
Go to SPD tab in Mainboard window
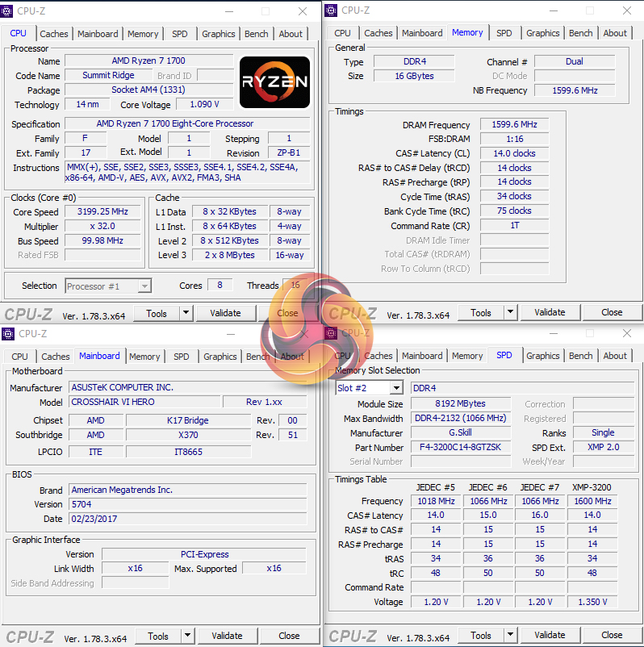(x=182, y=357)
